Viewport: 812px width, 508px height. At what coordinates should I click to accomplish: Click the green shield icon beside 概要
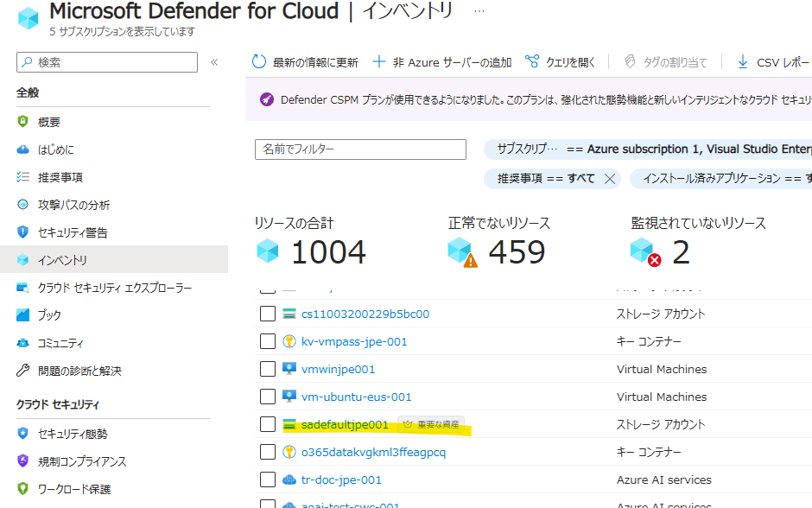[22, 122]
